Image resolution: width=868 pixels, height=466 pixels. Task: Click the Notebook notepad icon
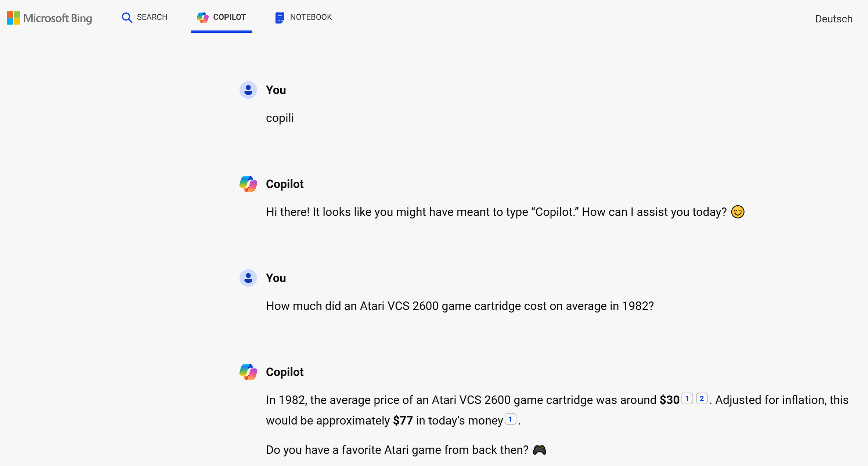pos(280,17)
